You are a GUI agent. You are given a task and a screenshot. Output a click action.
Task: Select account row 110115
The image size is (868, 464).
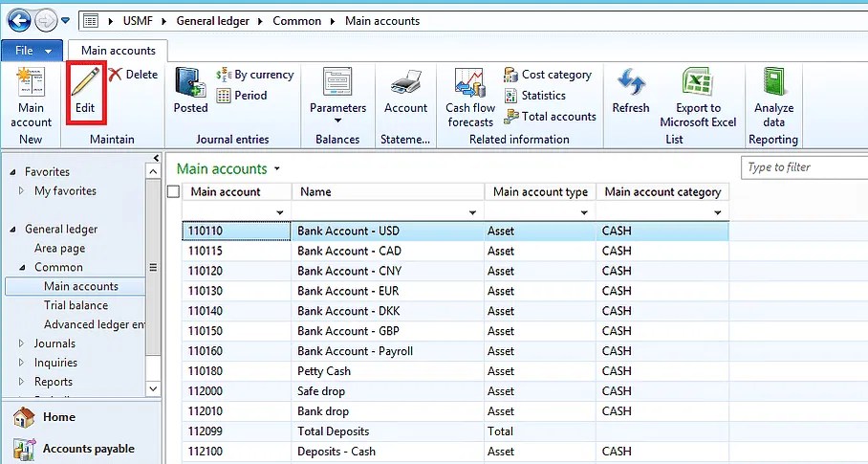click(x=455, y=251)
